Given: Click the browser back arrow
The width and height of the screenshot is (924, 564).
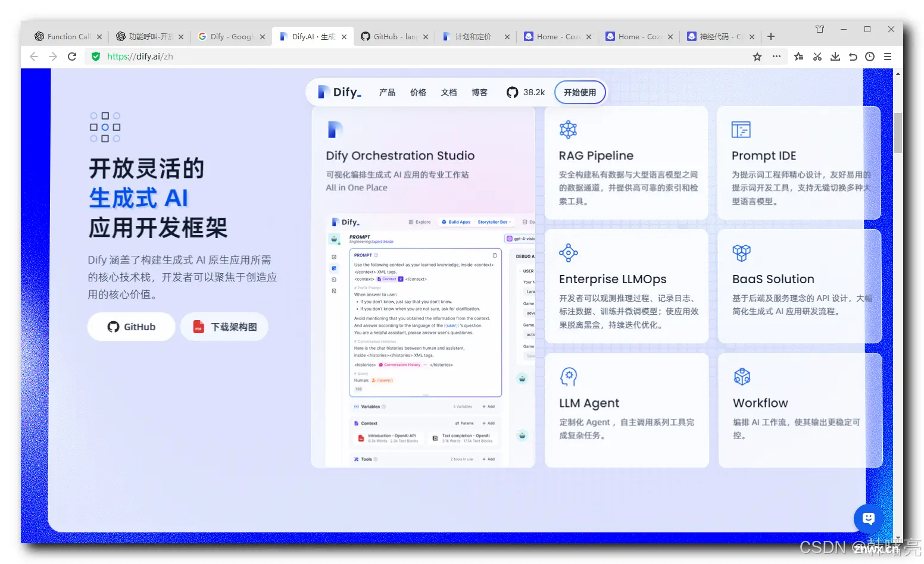Looking at the screenshot, I should click(x=34, y=57).
